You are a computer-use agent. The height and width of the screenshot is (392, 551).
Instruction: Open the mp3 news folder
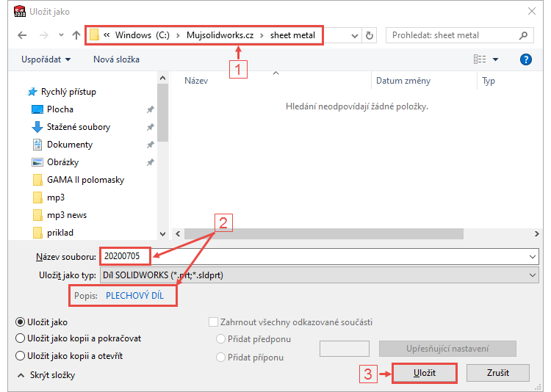tap(60, 215)
